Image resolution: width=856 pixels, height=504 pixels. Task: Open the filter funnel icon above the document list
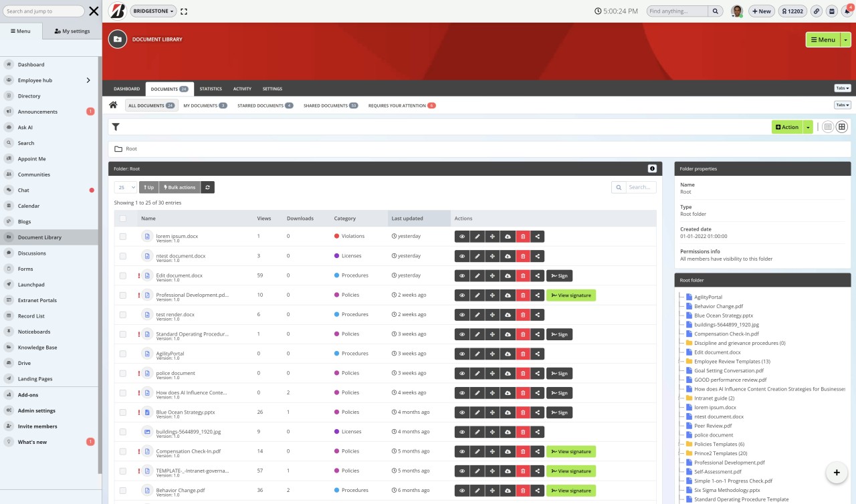[115, 126]
